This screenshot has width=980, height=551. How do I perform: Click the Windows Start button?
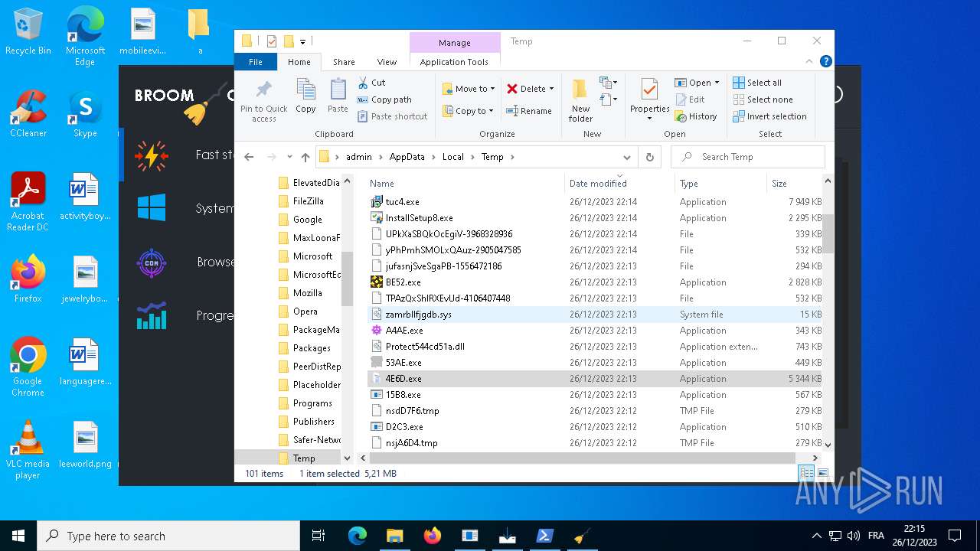point(18,536)
